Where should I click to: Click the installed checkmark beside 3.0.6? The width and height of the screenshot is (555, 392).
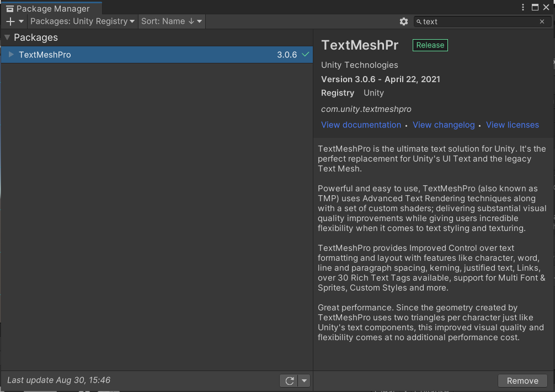coord(306,55)
